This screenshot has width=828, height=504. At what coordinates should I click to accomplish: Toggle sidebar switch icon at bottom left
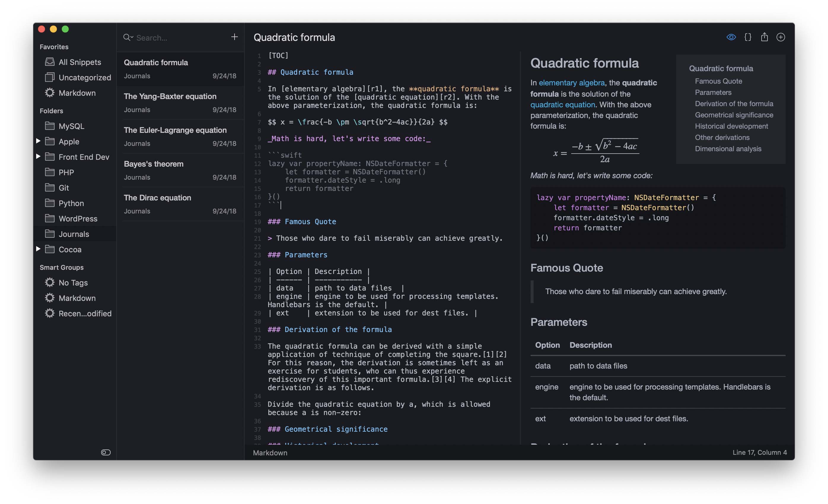coord(106,452)
